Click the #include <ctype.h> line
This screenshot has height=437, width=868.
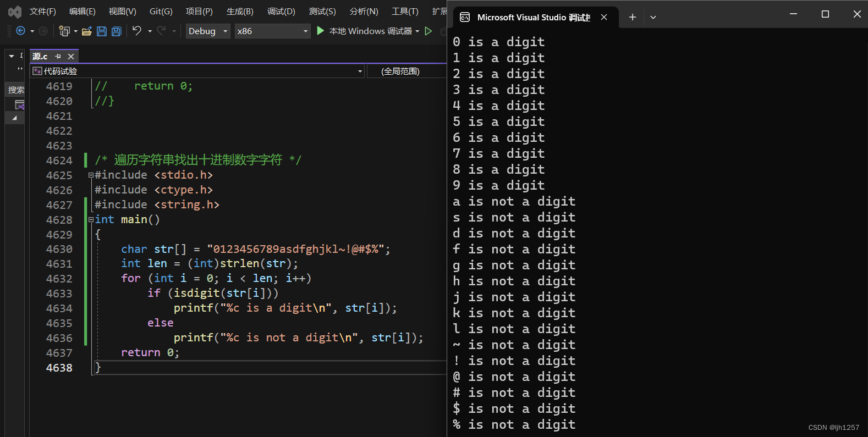[153, 190]
